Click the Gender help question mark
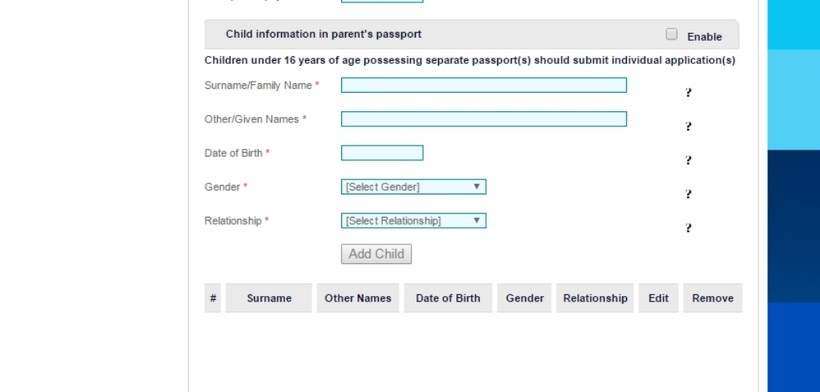The width and height of the screenshot is (820, 392). [x=688, y=194]
